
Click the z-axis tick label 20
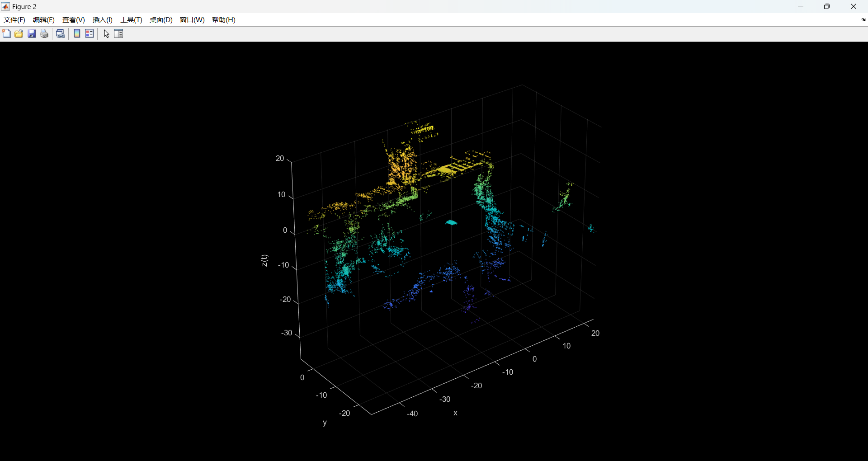coord(280,158)
